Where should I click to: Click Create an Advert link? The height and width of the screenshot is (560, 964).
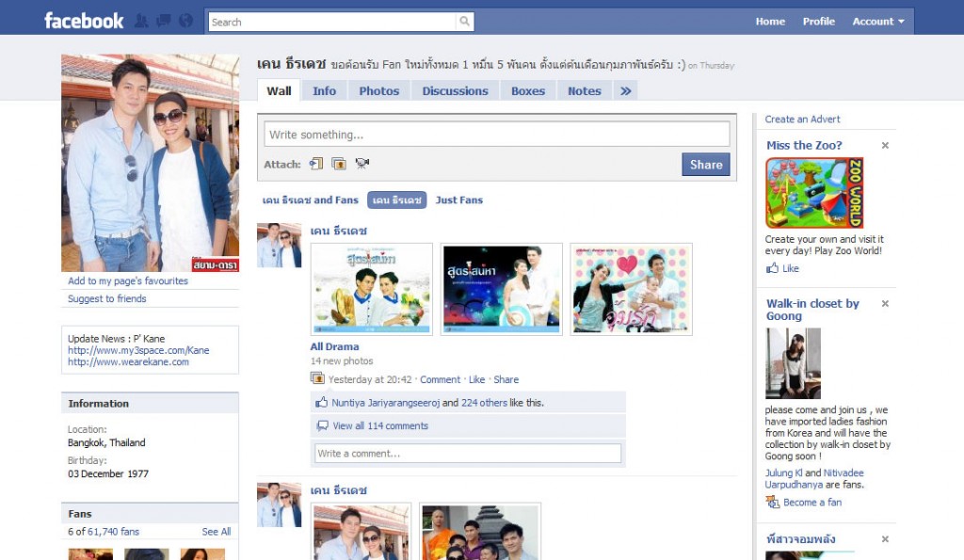click(802, 120)
